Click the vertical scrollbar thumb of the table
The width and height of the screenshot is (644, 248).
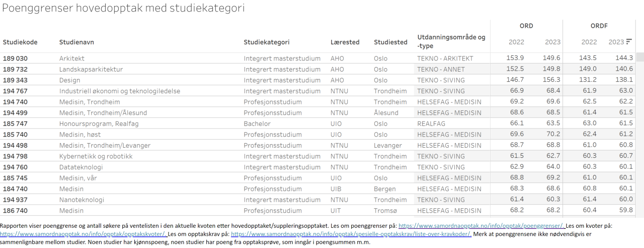(x=640, y=56)
